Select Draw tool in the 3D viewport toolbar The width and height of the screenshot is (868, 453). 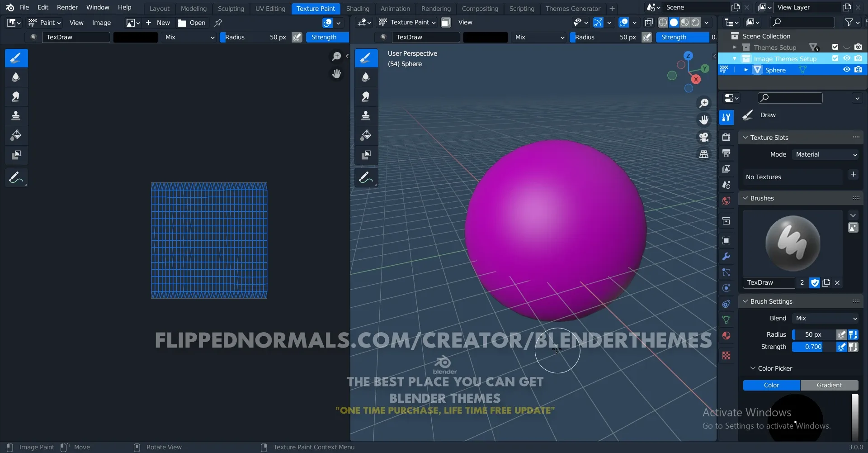point(366,58)
